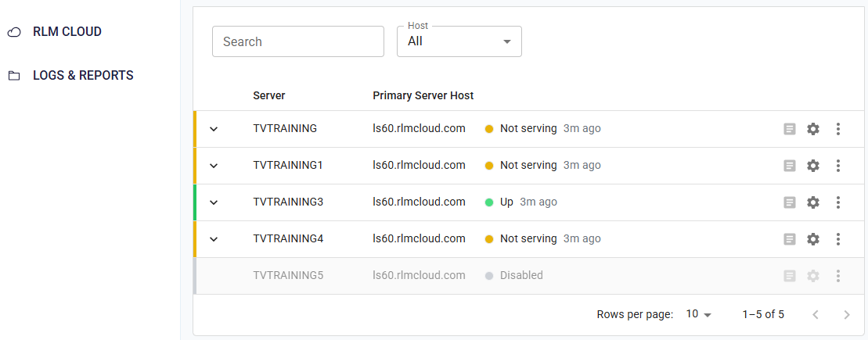Screen dimensions: 868x340
Task: Open settings gear for TVTRAINING
Action: (812, 129)
